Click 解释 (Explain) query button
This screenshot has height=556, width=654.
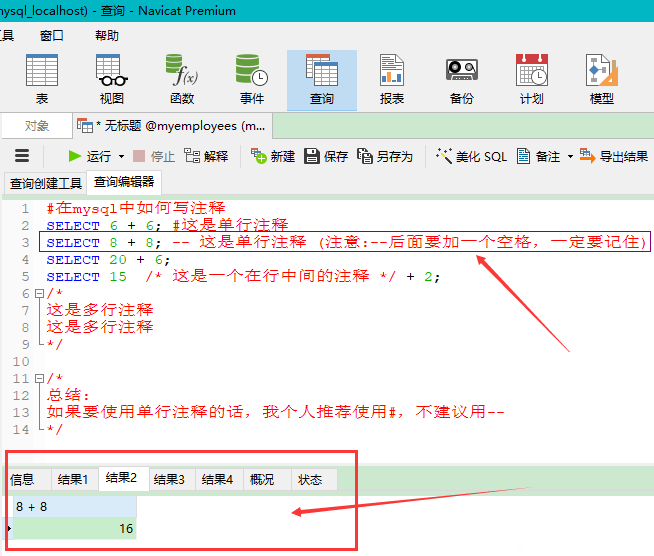pos(206,156)
